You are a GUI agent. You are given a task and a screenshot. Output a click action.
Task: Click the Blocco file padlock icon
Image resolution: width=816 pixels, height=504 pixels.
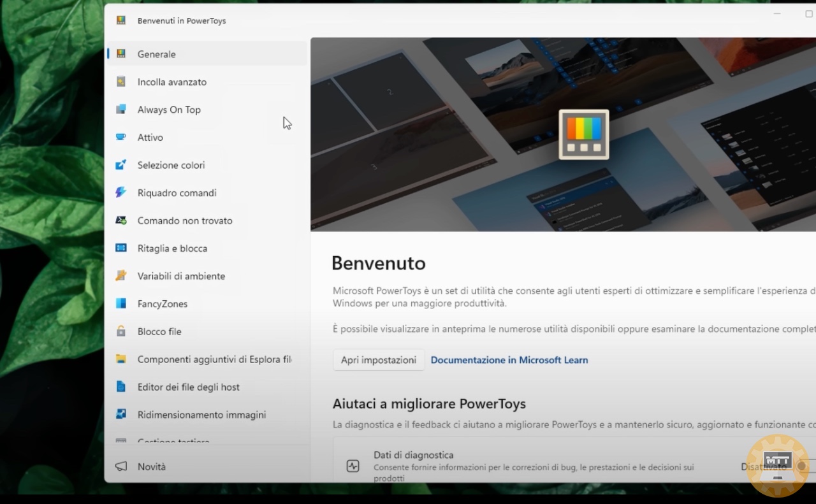pyautogui.click(x=121, y=331)
